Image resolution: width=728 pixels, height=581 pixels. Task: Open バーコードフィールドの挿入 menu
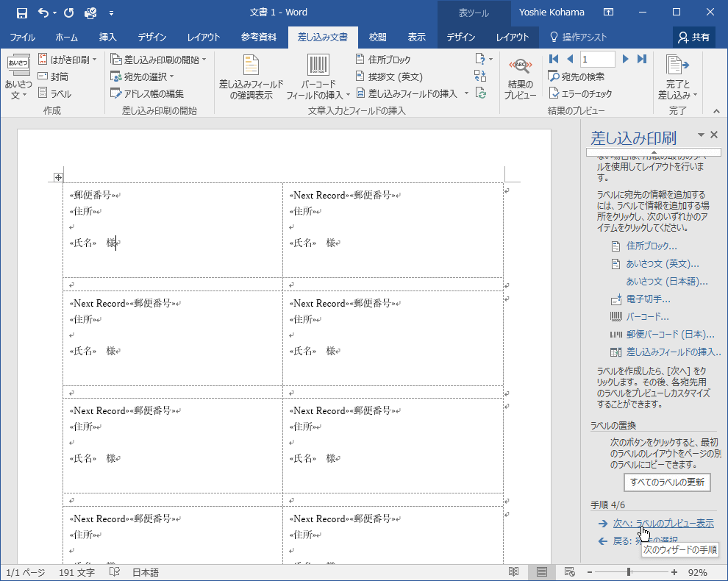[318, 76]
